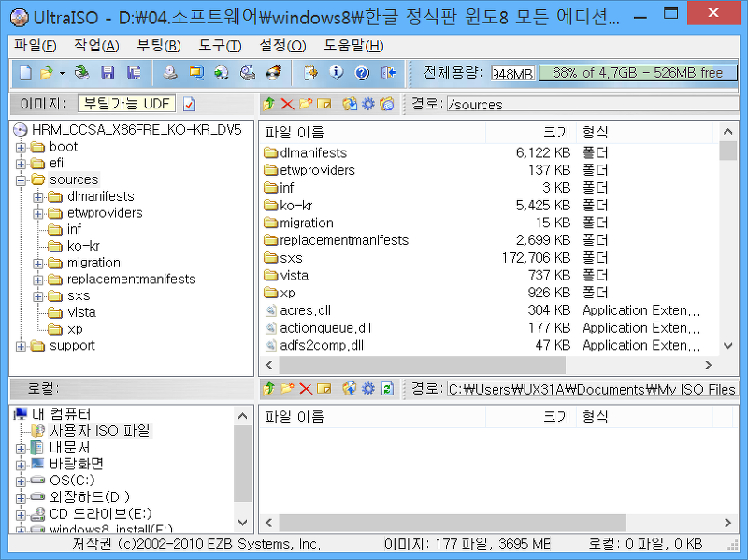Click the Rename icon in image toolbar
This screenshot has width=748, height=560.
click(324, 104)
